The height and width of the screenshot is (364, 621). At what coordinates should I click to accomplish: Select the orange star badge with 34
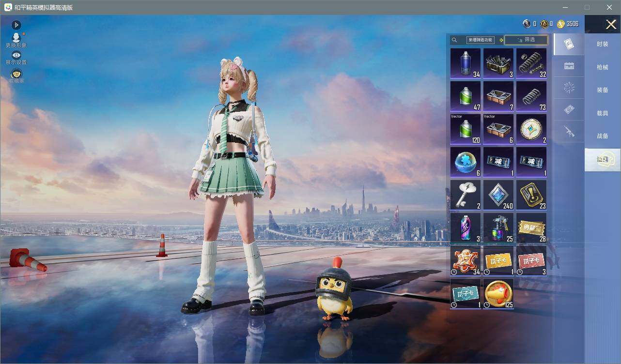pos(466,261)
